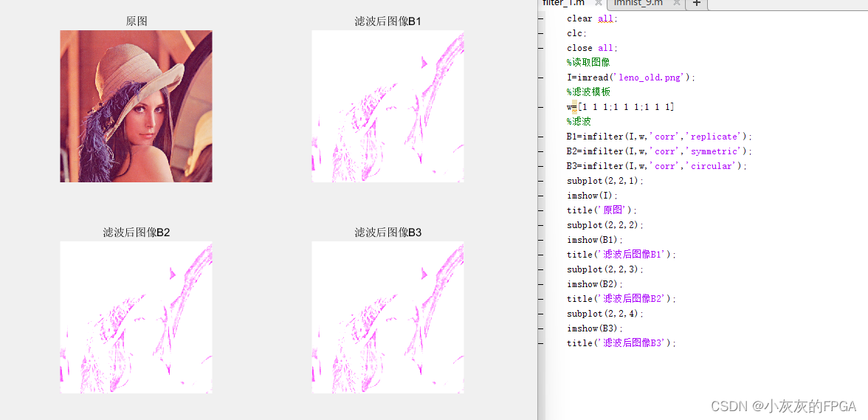
Task: Set breakpoint dash beside imread line
Action: pos(542,78)
